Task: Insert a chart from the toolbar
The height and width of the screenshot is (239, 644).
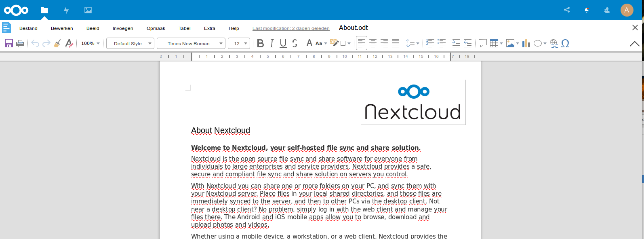Action: click(526, 43)
